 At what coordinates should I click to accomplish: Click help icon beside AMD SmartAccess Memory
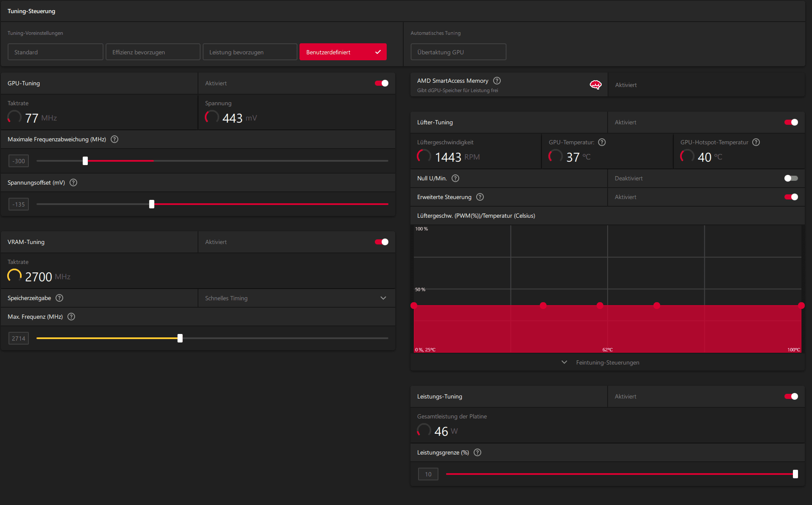point(497,81)
